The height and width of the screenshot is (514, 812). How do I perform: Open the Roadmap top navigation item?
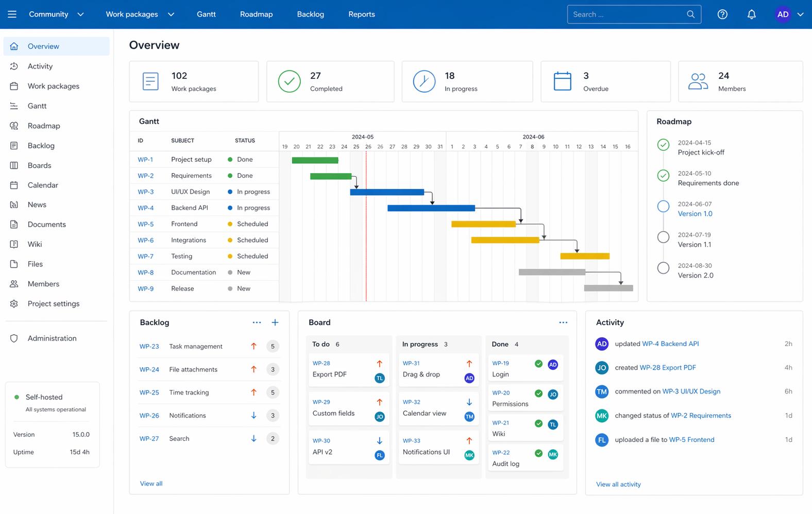click(256, 14)
